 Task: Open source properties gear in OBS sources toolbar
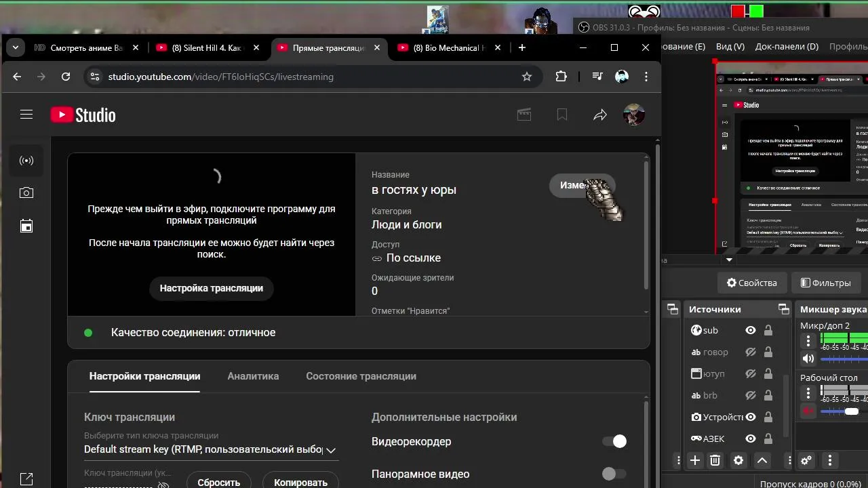point(738,460)
